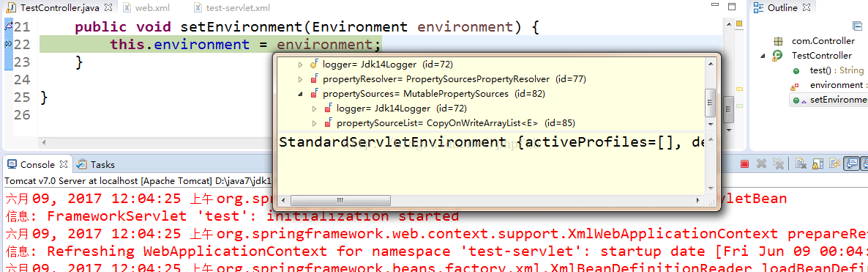This screenshot has width=868, height=272.
Task: Close the TestController.java tab
Action: [108, 8]
